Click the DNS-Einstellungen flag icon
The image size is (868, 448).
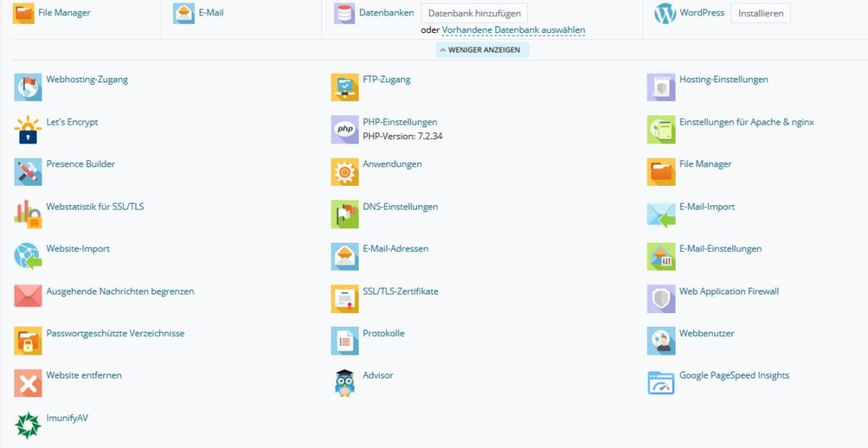tap(345, 215)
